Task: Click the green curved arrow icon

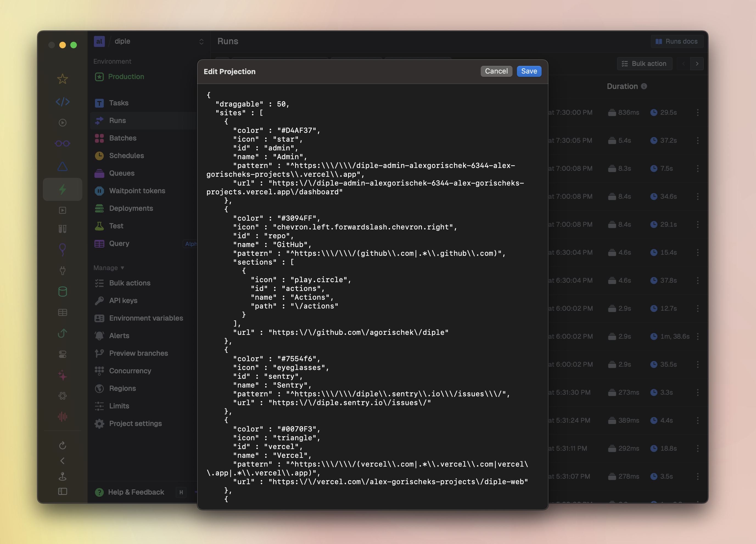Action: coord(62,333)
